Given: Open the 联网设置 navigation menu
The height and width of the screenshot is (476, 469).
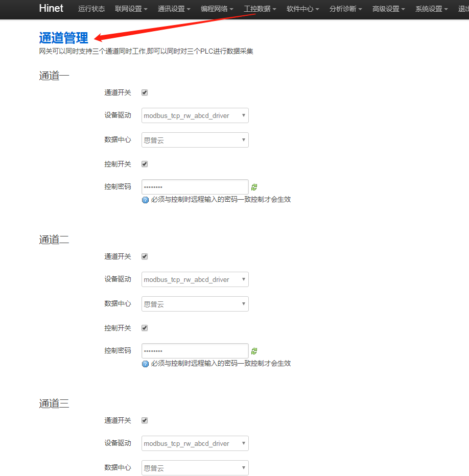Looking at the screenshot, I should click(x=131, y=9).
